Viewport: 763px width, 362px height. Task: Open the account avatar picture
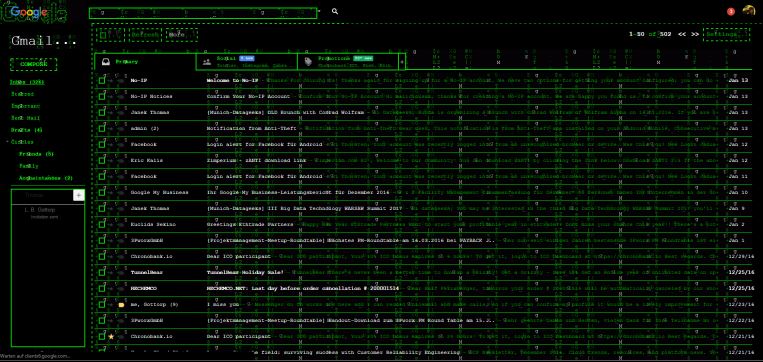click(x=749, y=11)
